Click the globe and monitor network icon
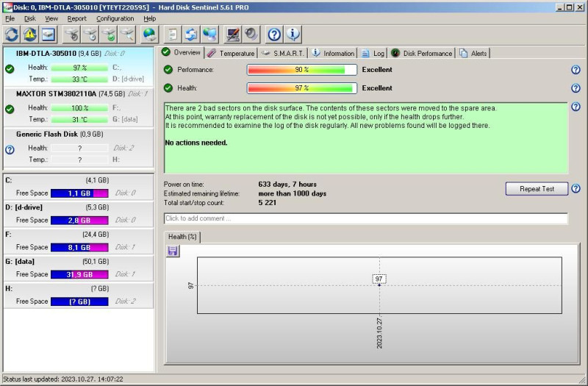588x386 pixels. 209,35
